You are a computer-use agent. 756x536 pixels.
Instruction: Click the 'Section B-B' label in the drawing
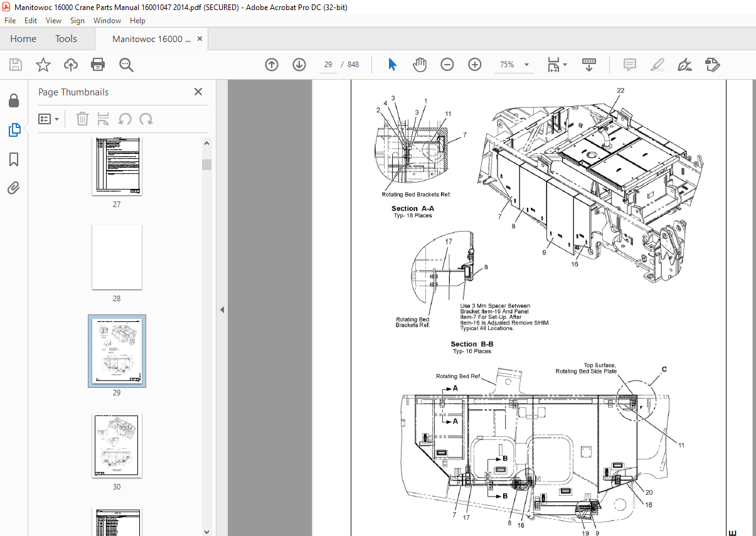pyautogui.click(x=472, y=344)
